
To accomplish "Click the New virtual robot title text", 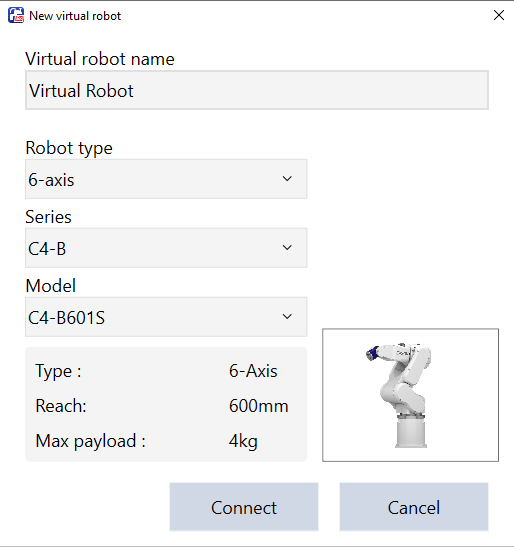I will click(x=75, y=16).
